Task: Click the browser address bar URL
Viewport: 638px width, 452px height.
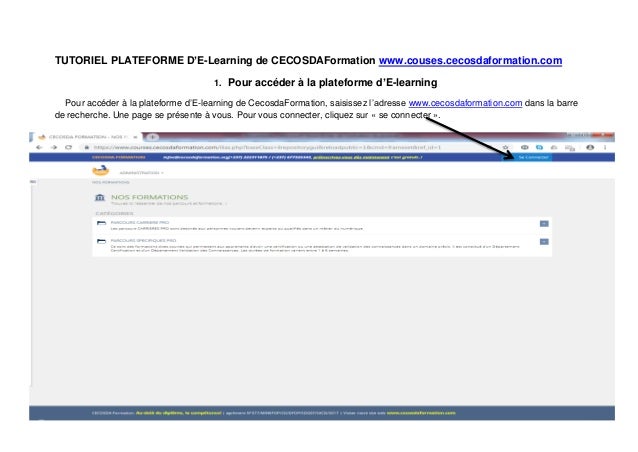Action: pos(267,147)
